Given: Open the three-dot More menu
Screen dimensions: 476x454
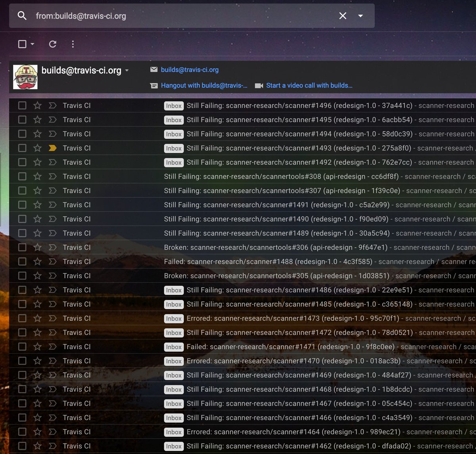Looking at the screenshot, I should click(73, 44).
